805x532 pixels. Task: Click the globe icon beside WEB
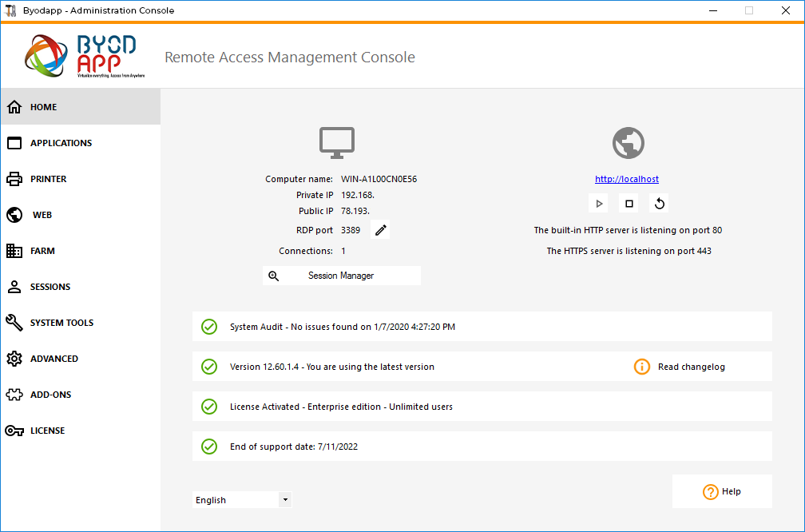pyautogui.click(x=14, y=215)
